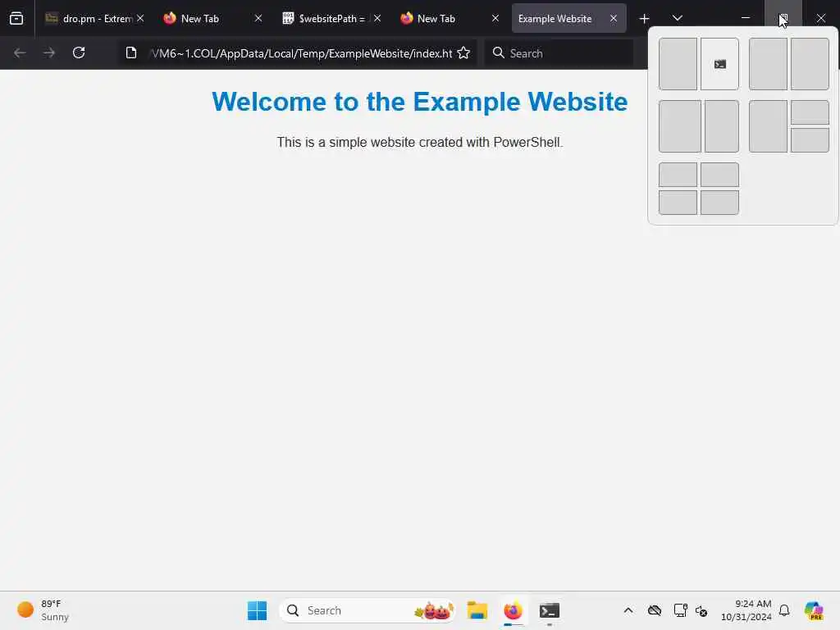The image size is (840, 630).
Task: Show hidden system tray icons
Action: (628, 610)
